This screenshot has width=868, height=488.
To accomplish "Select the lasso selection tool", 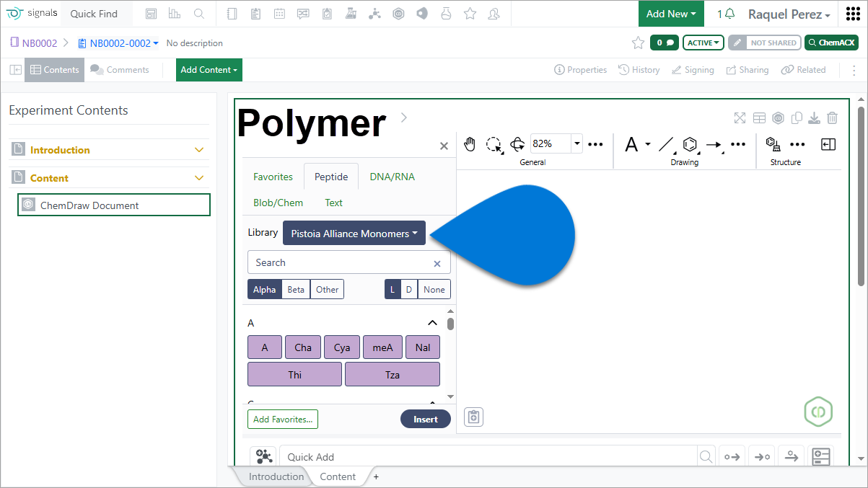I will (x=494, y=144).
